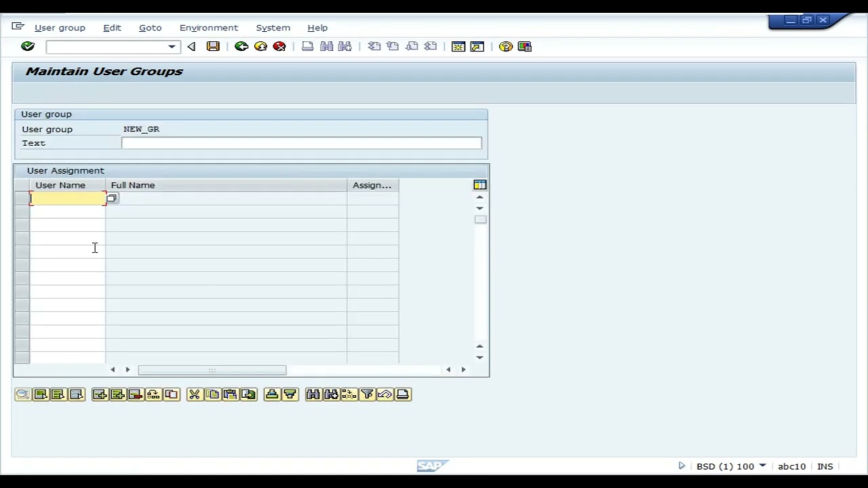Image resolution: width=868 pixels, height=488 pixels.
Task: Open the System menu
Action: (273, 28)
